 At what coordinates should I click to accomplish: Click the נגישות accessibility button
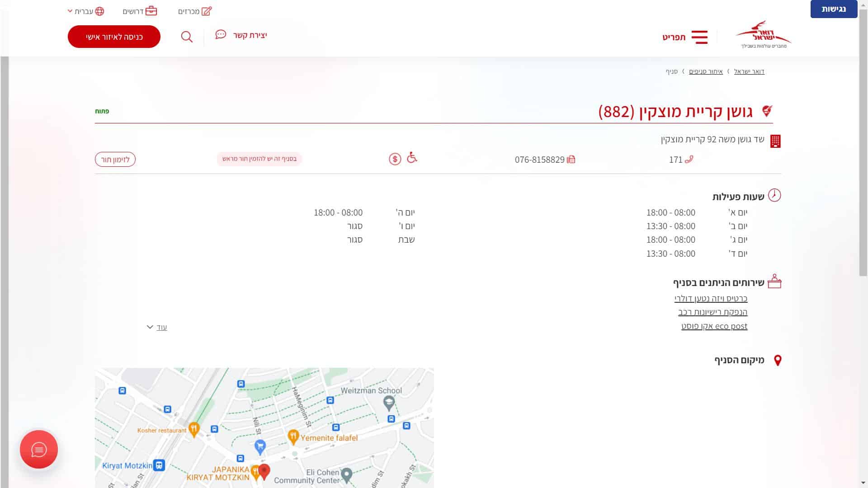pos(833,9)
